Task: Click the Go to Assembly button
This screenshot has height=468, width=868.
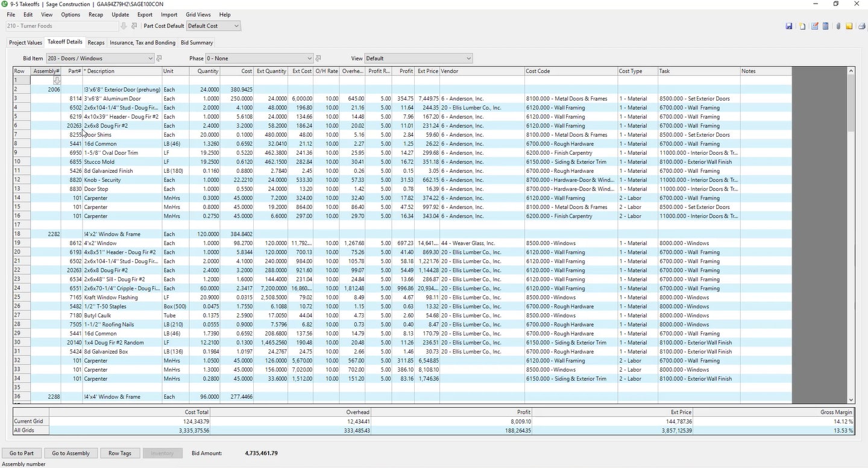Action: [71, 453]
